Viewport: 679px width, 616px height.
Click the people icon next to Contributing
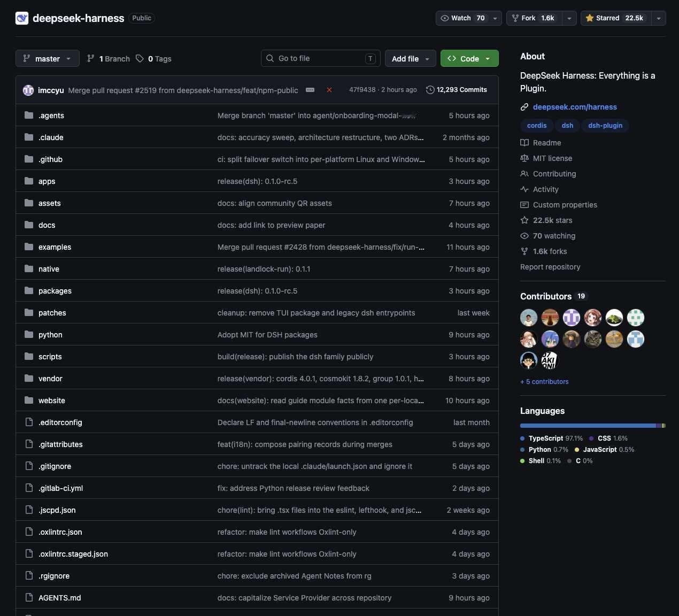tap(524, 174)
